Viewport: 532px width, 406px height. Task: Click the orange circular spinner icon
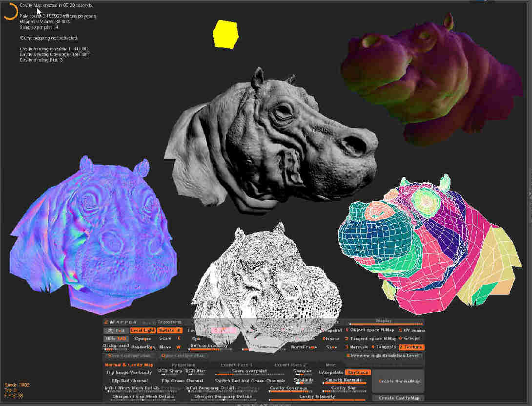point(10,12)
